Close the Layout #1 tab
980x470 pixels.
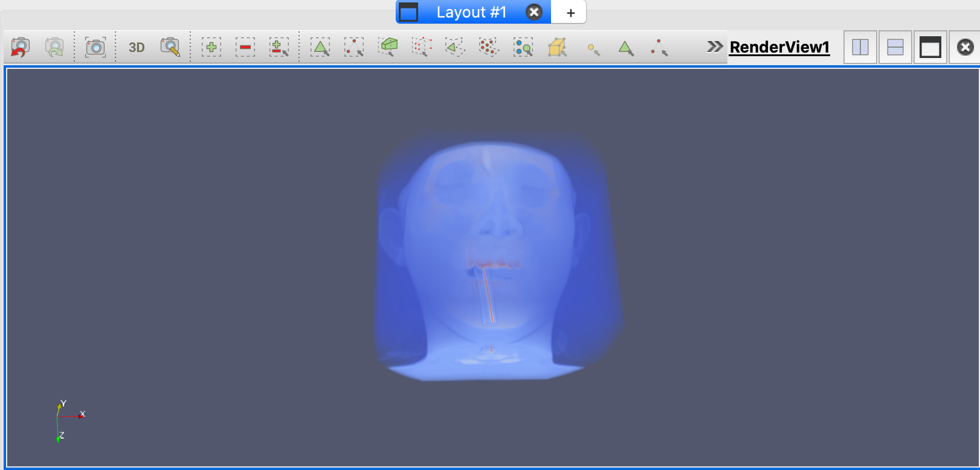534,12
